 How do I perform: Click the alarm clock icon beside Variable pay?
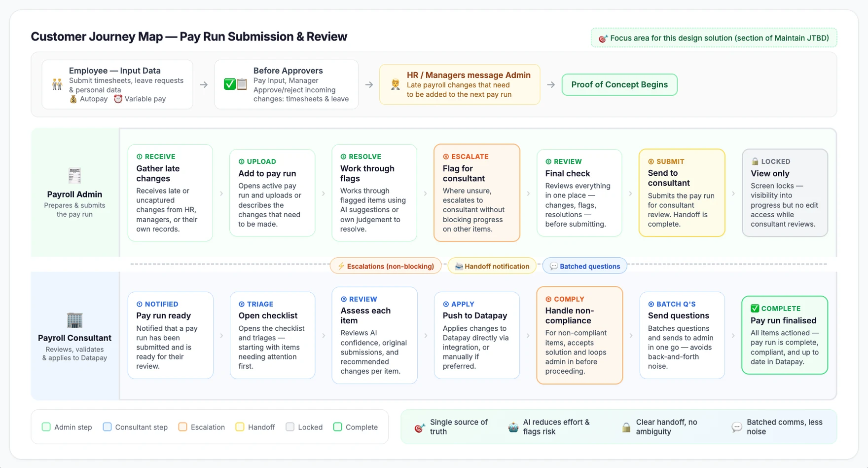click(118, 99)
